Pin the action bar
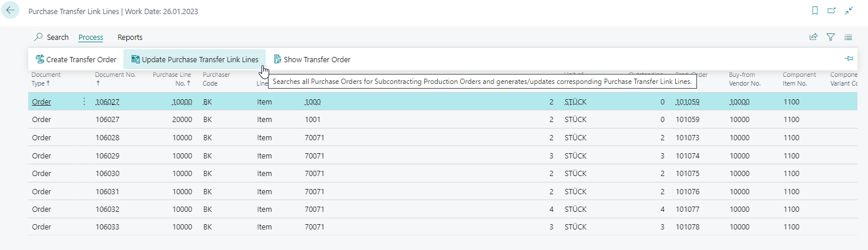The width and height of the screenshot is (868, 250). 849,59
